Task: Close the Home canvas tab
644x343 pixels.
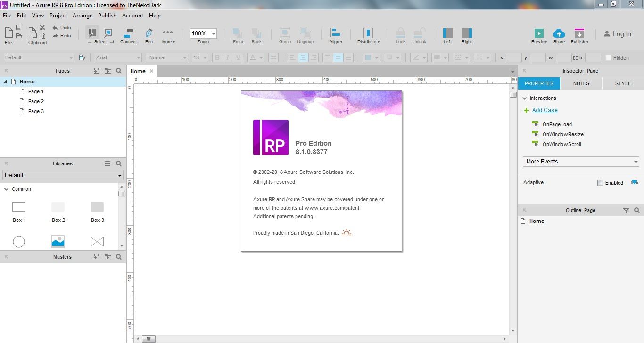Action: (151, 71)
